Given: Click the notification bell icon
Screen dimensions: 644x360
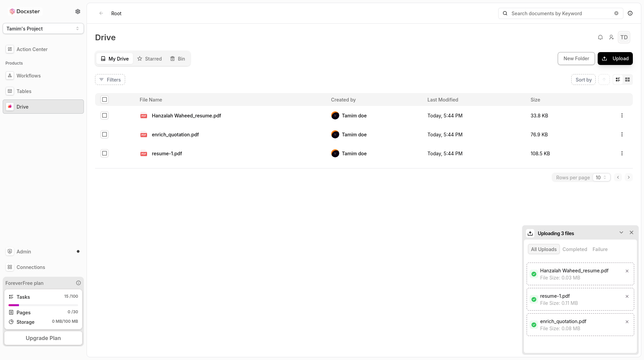Looking at the screenshot, I should tap(600, 37).
